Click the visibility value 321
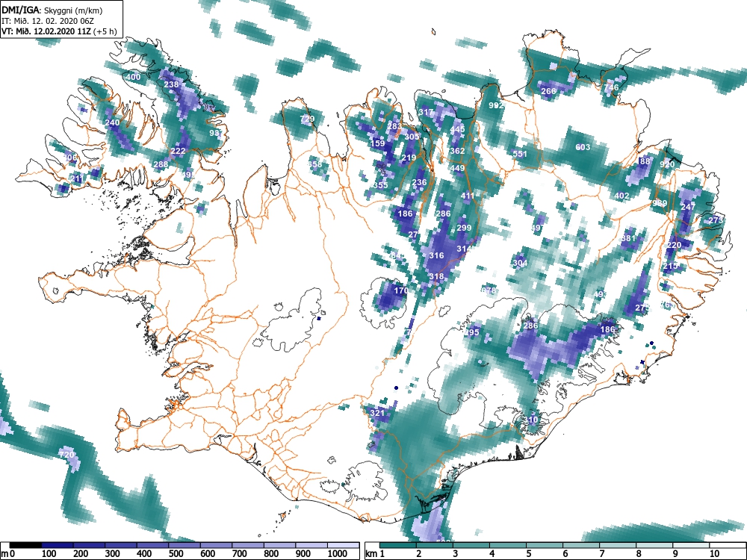The height and width of the screenshot is (560, 747). (x=376, y=413)
